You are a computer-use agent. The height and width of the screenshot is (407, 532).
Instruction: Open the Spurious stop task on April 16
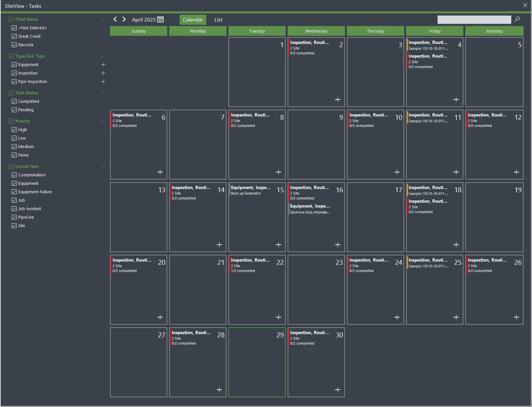click(310, 209)
